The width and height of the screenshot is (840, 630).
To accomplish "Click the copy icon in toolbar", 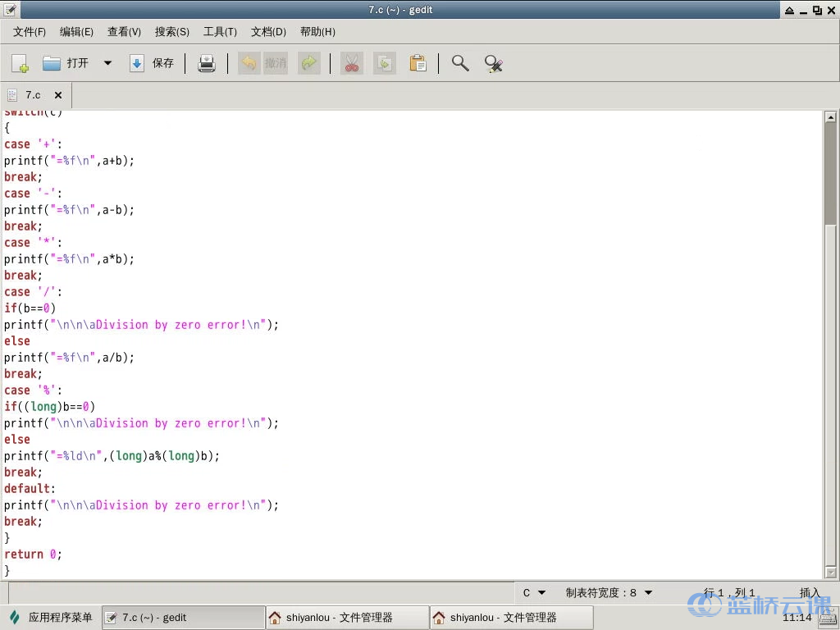I will (x=384, y=63).
